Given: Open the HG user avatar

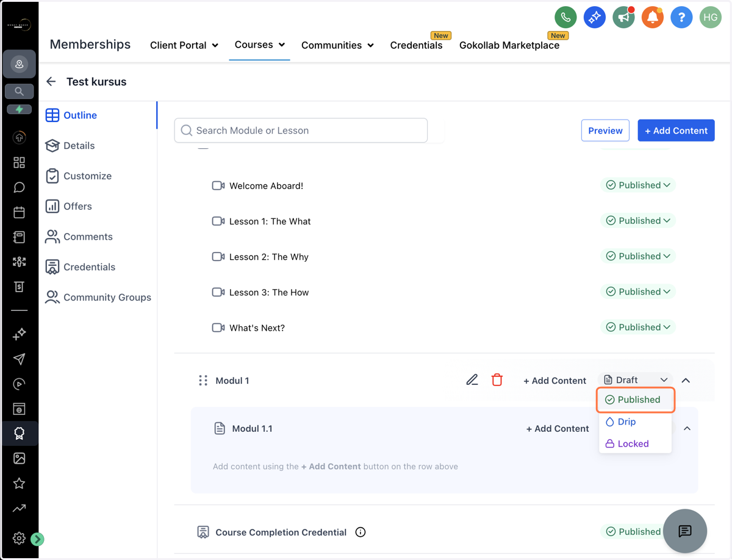Looking at the screenshot, I should 710,18.
